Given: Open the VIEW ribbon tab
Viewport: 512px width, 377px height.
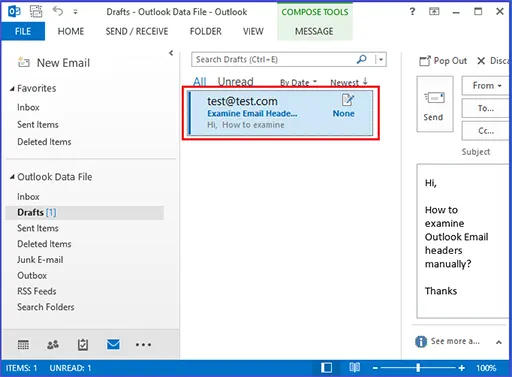Looking at the screenshot, I should point(253,31).
